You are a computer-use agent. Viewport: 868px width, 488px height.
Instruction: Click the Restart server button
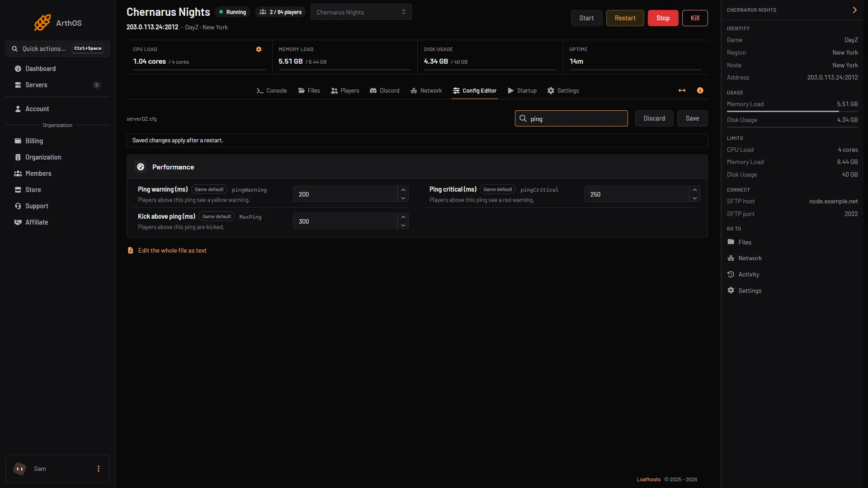625,18
